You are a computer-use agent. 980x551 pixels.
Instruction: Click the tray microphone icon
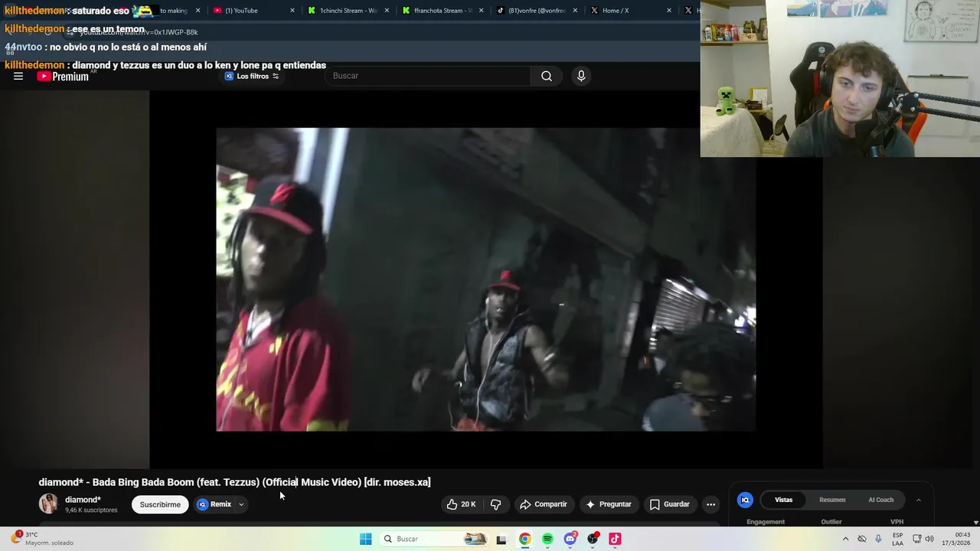878,539
